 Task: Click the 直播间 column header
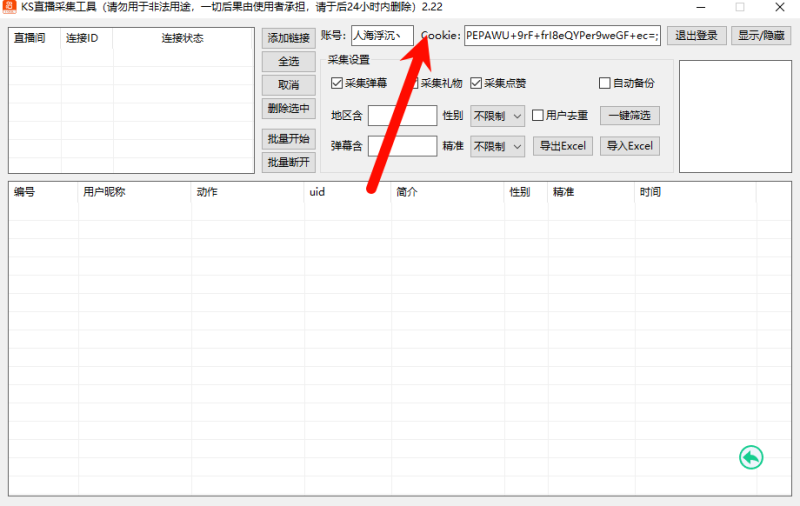pyautogui.click(x=35, y=38)
